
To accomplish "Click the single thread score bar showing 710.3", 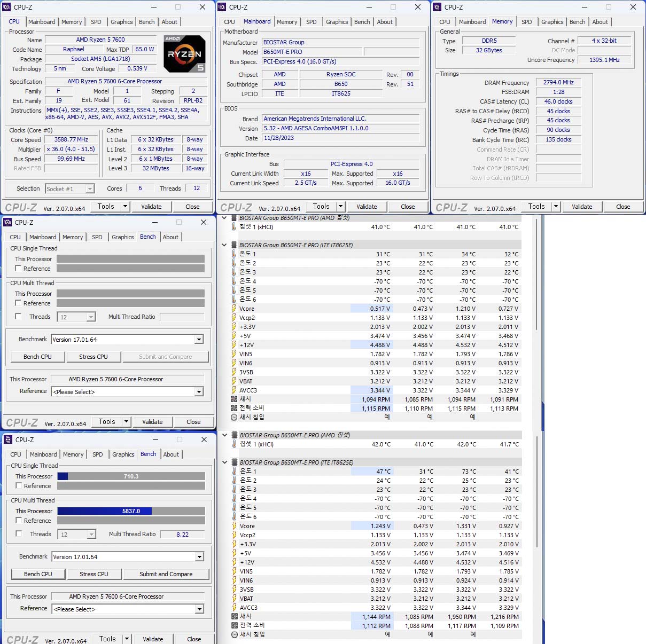I will pos(131,476).
